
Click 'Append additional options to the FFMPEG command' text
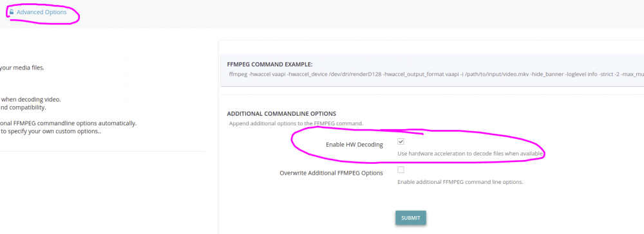296,123
